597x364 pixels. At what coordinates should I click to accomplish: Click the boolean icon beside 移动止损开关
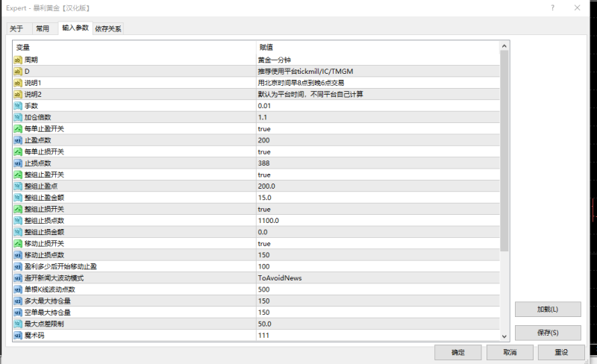(18, 244)
